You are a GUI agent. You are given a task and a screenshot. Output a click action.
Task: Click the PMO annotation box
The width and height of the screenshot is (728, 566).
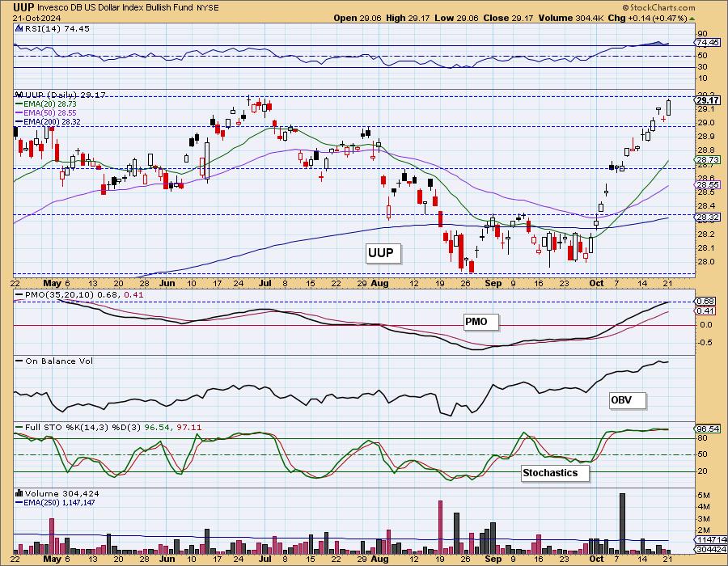[x=481, y=322]
